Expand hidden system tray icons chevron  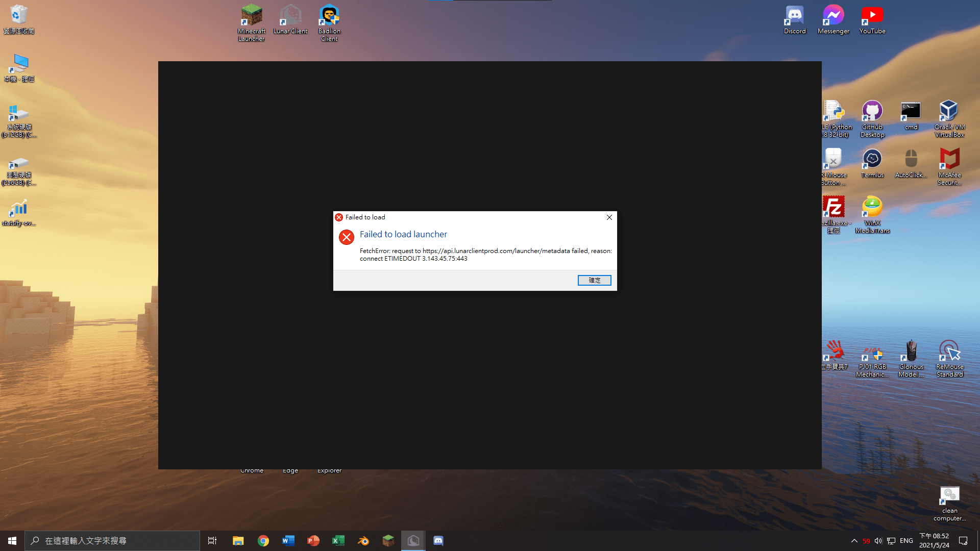pyautogui.click(x=854, y=541)
